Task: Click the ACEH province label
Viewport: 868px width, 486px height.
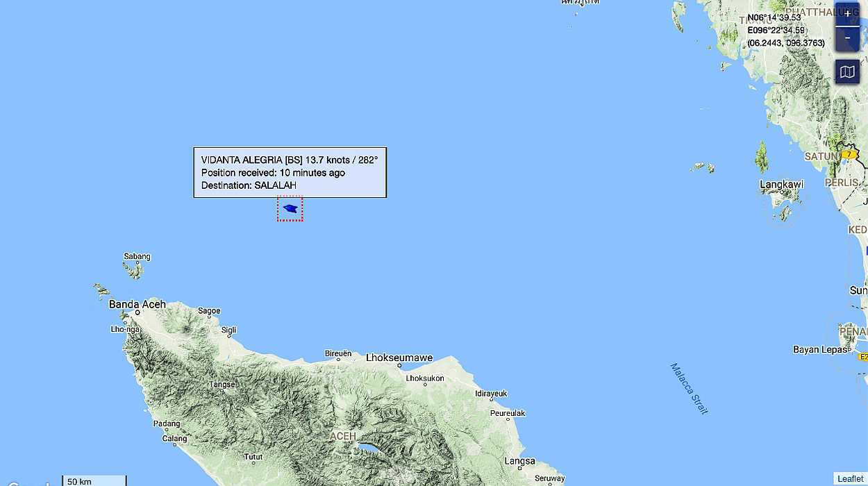Action: (342, 436)
